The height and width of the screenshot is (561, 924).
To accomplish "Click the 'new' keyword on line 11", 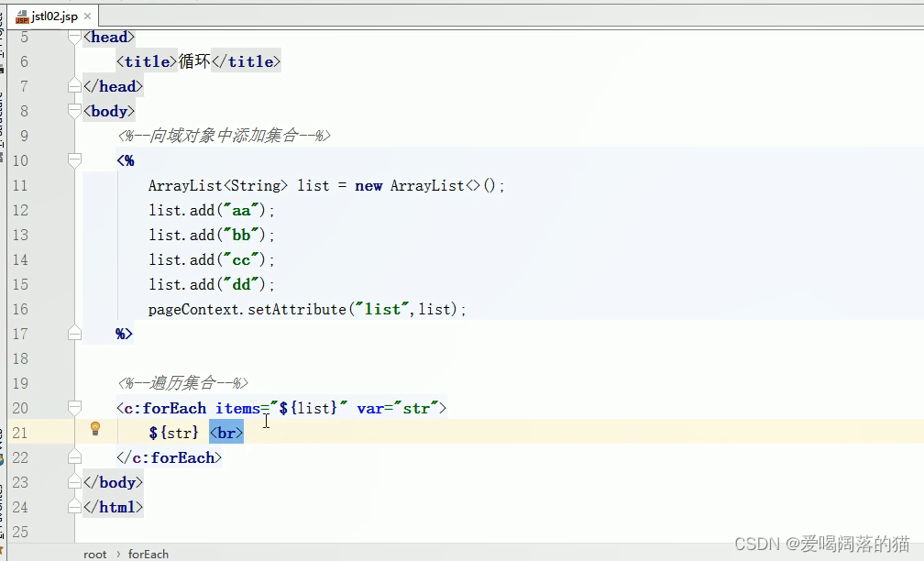I will (x=368, y=186).
